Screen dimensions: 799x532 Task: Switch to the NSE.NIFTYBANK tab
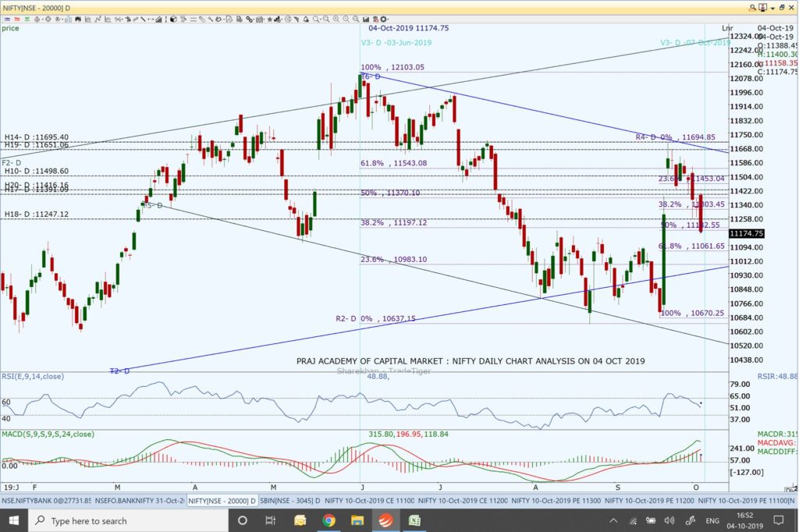click(46, 501)
